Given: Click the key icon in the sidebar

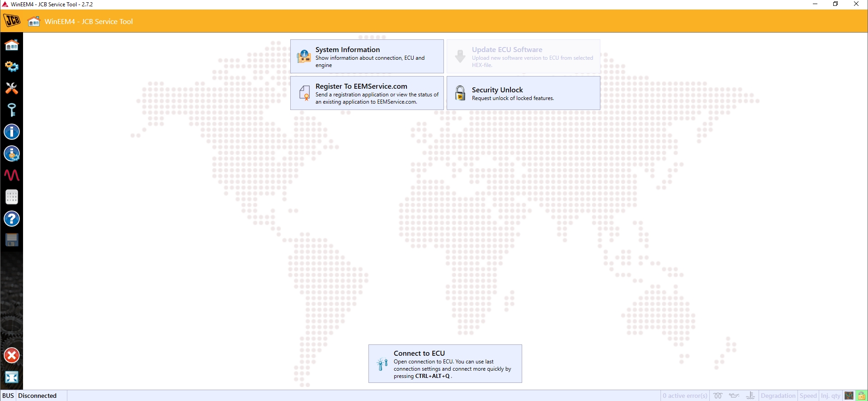Looking at the screenshot, I should click(12, 110).
